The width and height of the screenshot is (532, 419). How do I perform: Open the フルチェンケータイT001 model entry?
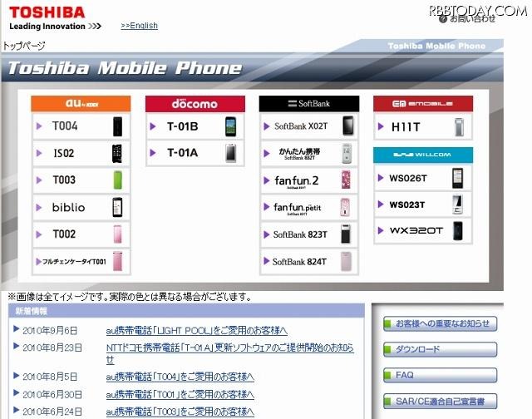(74, 262)
